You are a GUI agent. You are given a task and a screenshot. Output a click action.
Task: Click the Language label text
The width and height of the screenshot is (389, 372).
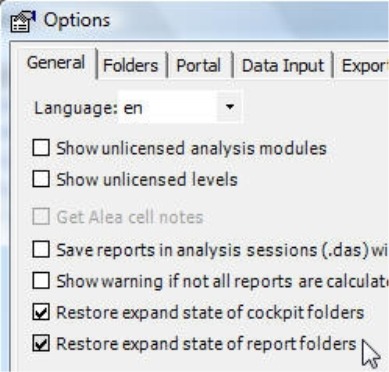point(76,108)
